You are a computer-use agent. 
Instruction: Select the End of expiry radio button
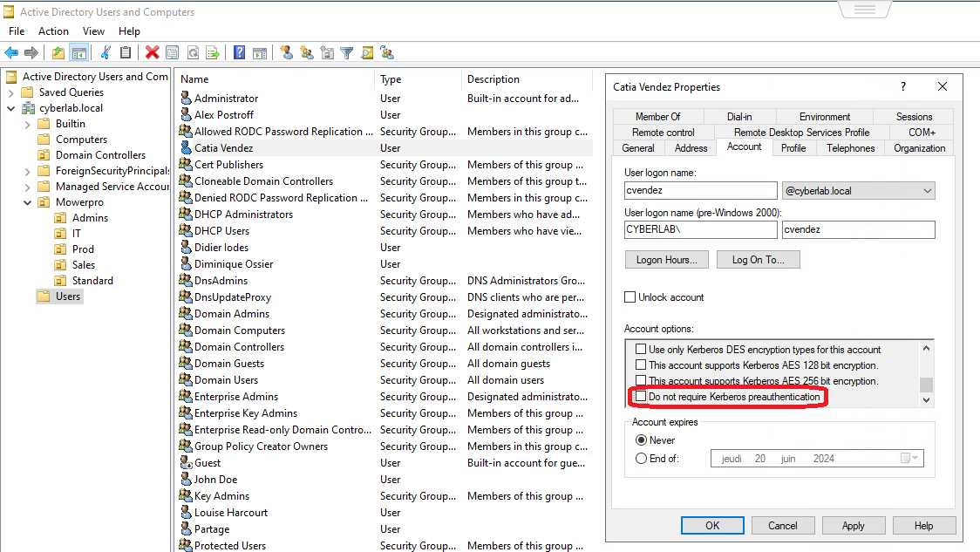click(642, 458)
